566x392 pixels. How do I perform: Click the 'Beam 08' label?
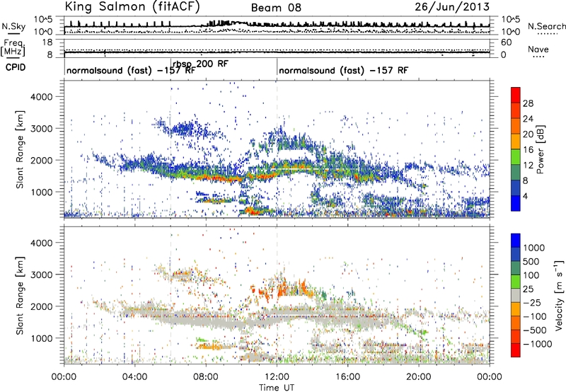tap(276, 8)
